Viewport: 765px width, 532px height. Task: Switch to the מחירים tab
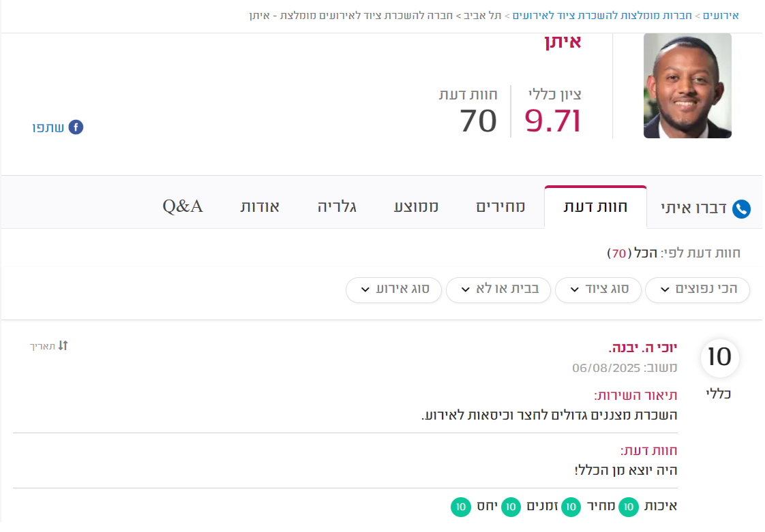click(500, 207)
